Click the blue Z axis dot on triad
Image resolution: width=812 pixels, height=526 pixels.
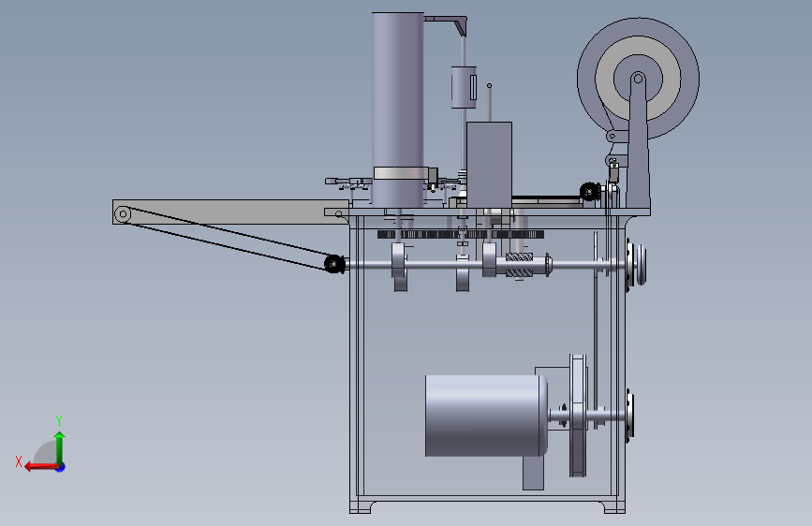[61, 467]
